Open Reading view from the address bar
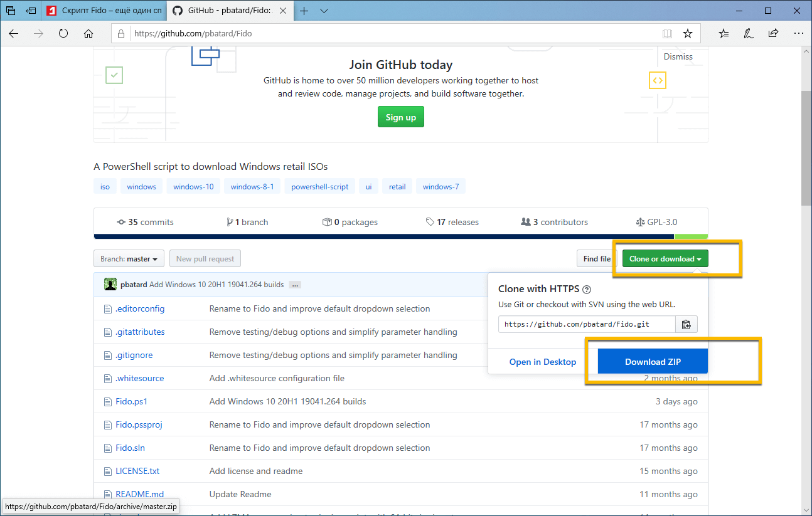812x516 pixels. tap(667, 33)
